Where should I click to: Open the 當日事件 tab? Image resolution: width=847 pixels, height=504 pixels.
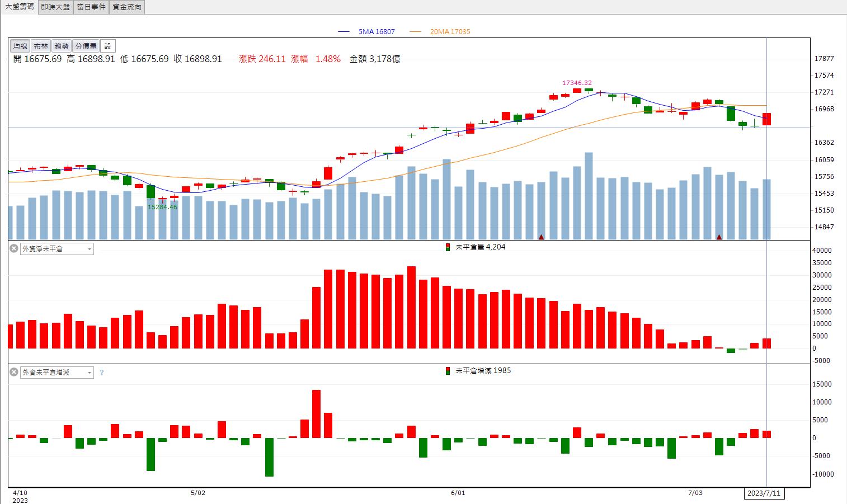(x=91, y=7)
